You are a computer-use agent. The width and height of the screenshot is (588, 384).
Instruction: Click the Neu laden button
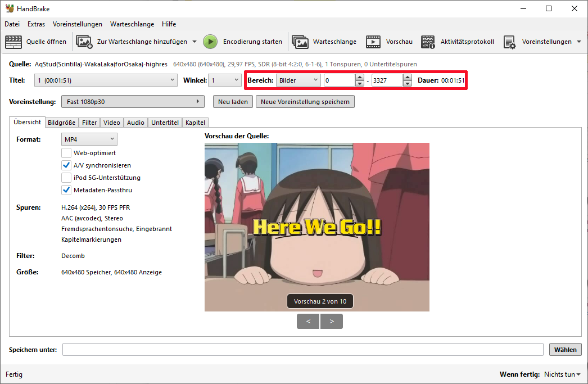pos(233,102)
